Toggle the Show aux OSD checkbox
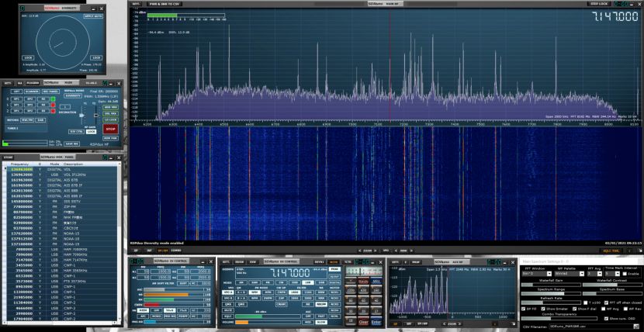 (606, 319)
